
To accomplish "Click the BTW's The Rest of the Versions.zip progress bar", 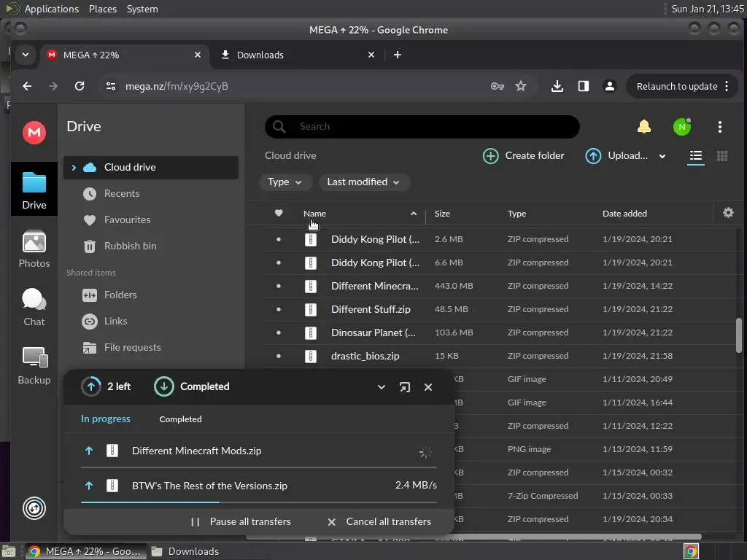I will [x=259, y=502].
